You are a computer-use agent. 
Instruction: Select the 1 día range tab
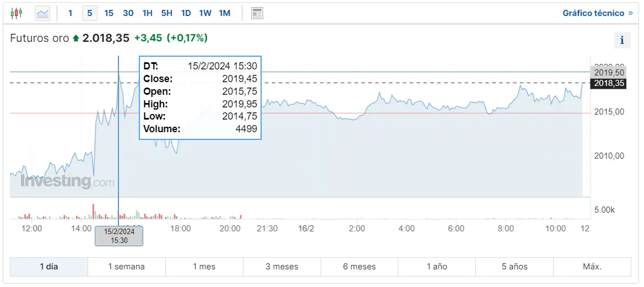click(49, 267)
